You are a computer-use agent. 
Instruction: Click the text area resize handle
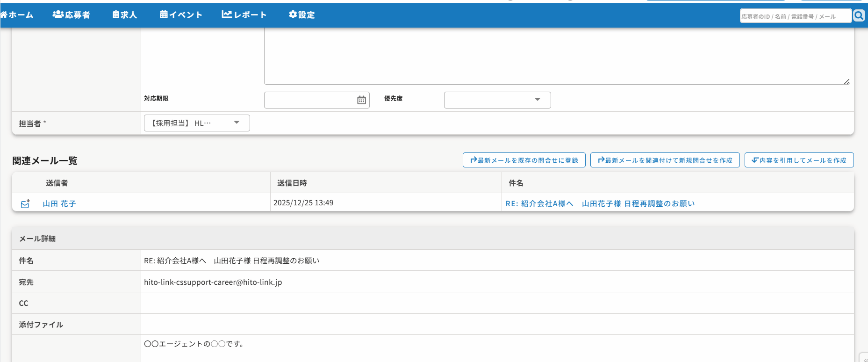846,81
